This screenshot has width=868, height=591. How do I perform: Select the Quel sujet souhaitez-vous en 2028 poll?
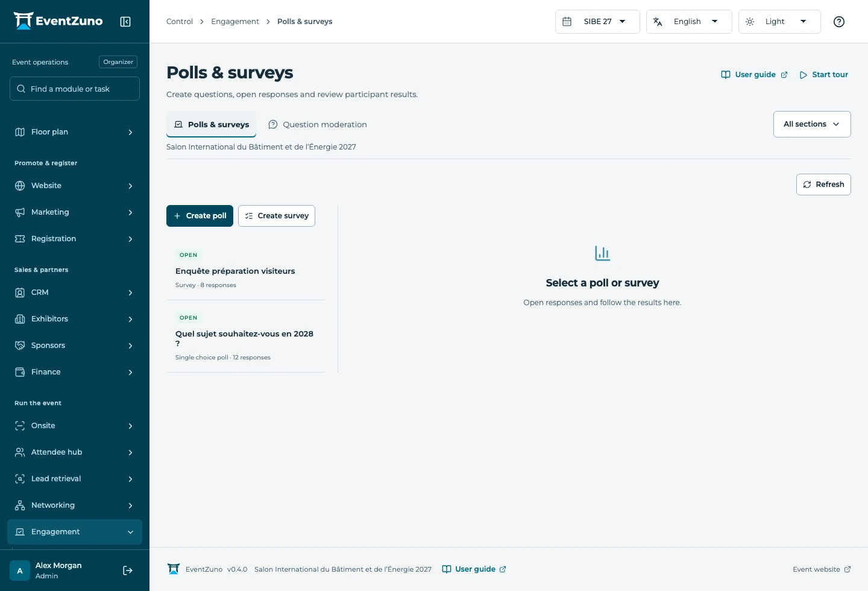(x=246, y=337)
